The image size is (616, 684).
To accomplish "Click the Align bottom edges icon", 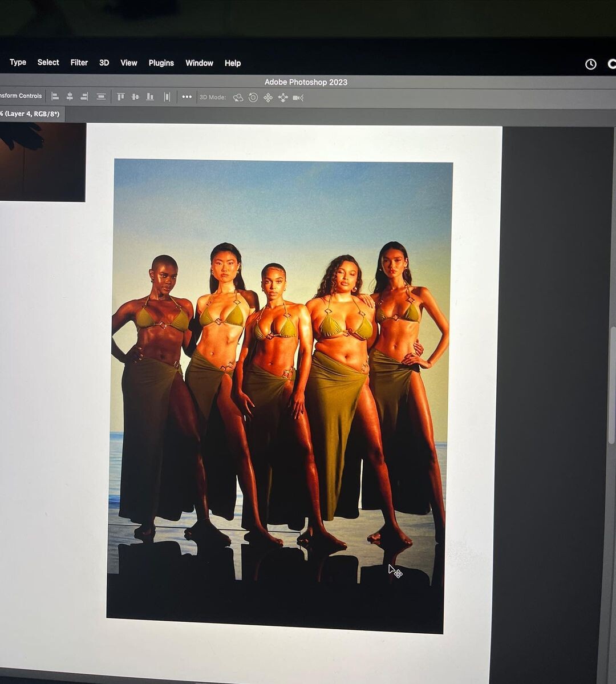I will [x=150, y=97].
